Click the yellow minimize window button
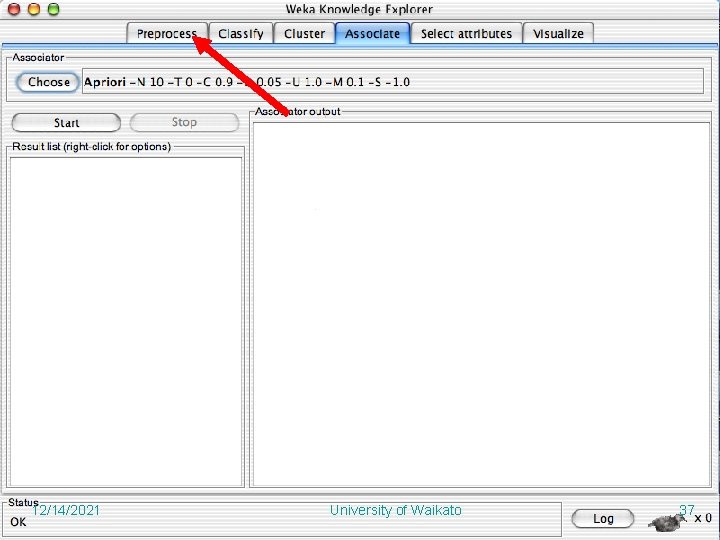The image size is (720, 540). pos(34,8)
